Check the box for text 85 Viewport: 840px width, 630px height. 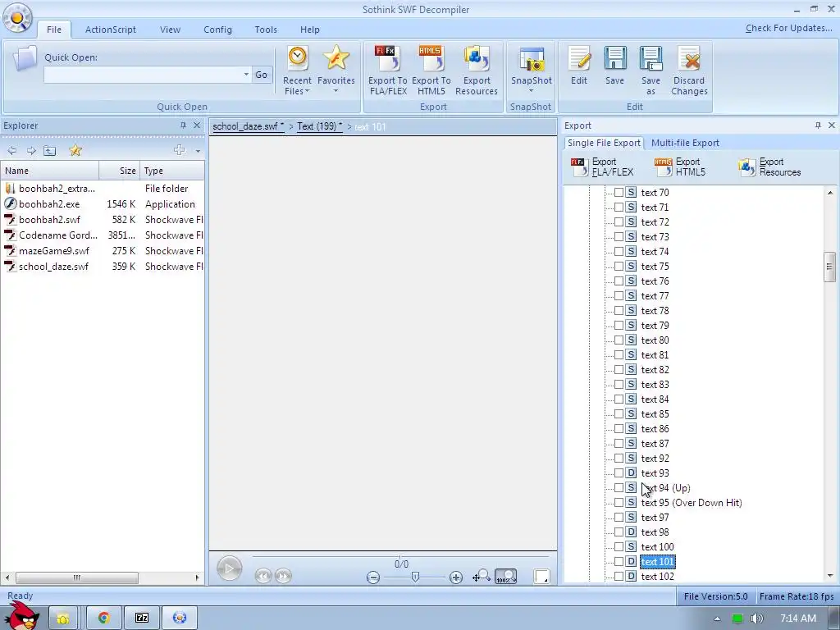pyautogui.click(x=619, y=414)
